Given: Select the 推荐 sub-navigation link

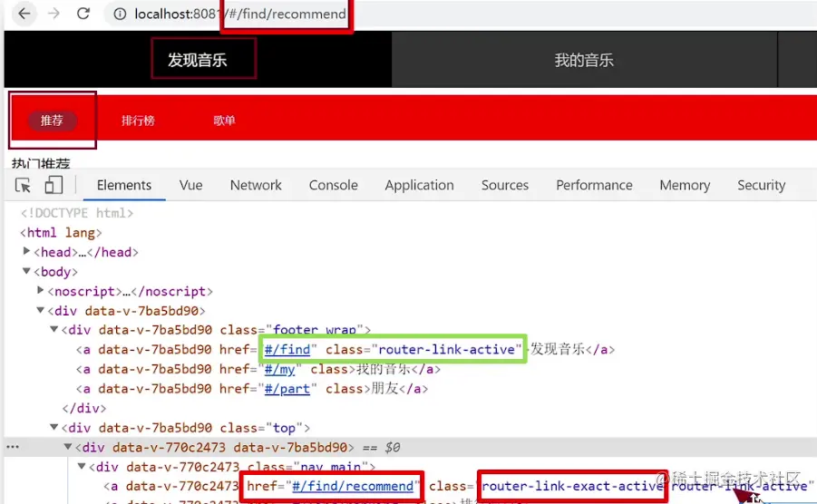Looking at the screenshot, I should 52,121.
